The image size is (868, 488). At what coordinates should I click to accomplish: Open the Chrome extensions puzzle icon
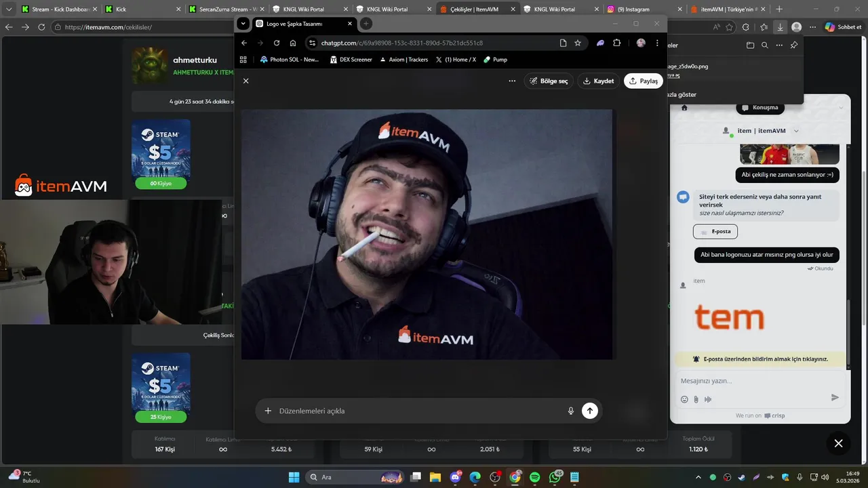(x=616, y=43)
